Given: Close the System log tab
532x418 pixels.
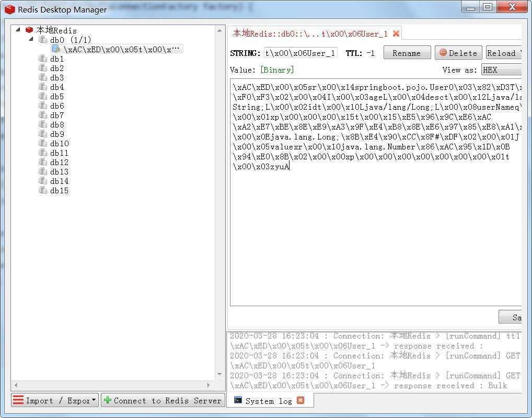Looking at the screenshot, I should pyautogui.click(x=300, y=400).
